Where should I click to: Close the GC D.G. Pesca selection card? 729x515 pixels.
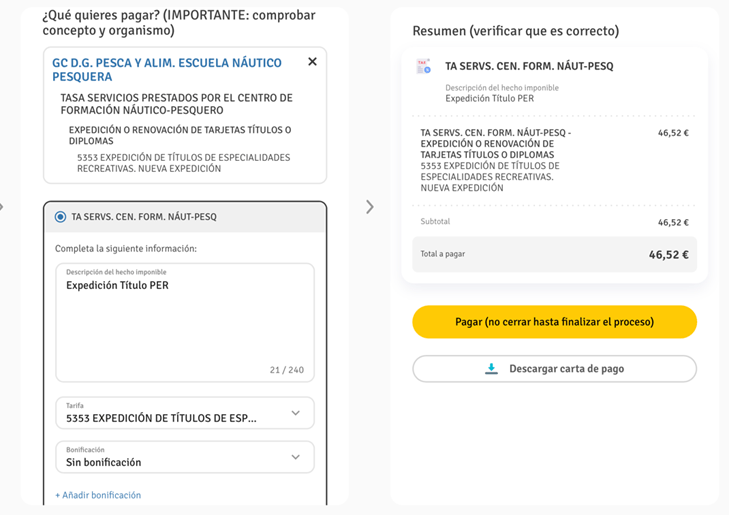[312, 62]
